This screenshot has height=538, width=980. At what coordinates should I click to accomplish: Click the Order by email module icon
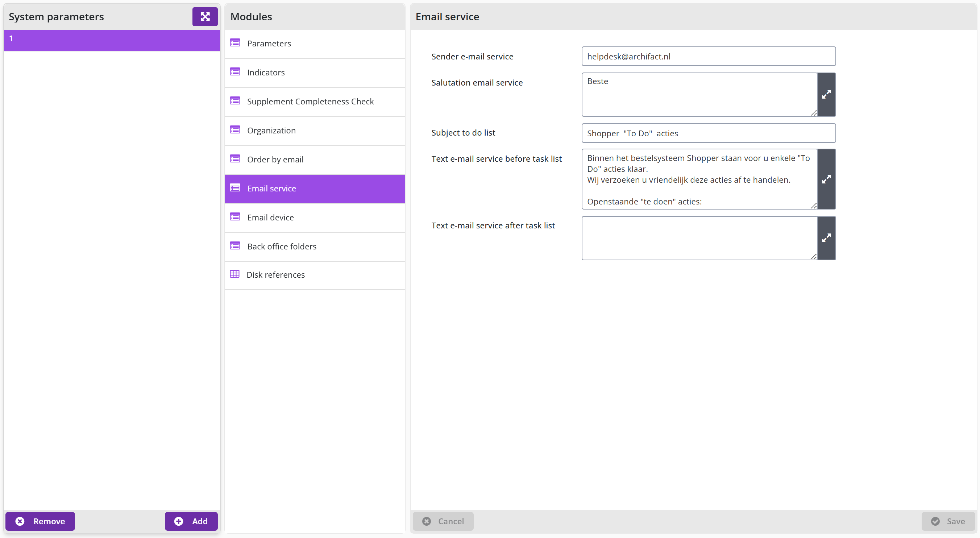[235, 159]
